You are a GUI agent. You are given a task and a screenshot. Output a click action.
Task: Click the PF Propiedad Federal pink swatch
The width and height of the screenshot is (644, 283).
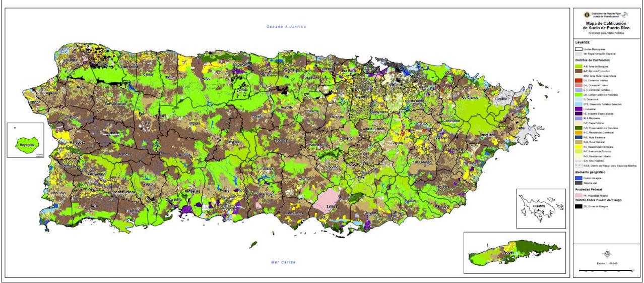[x=578, y=195]
